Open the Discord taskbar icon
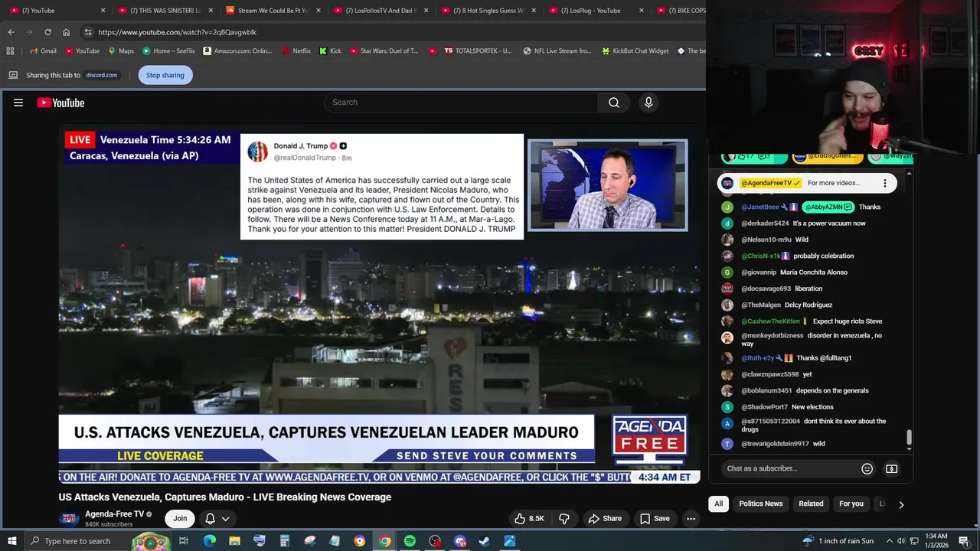 pyautogui.click(x=460, y=541)
